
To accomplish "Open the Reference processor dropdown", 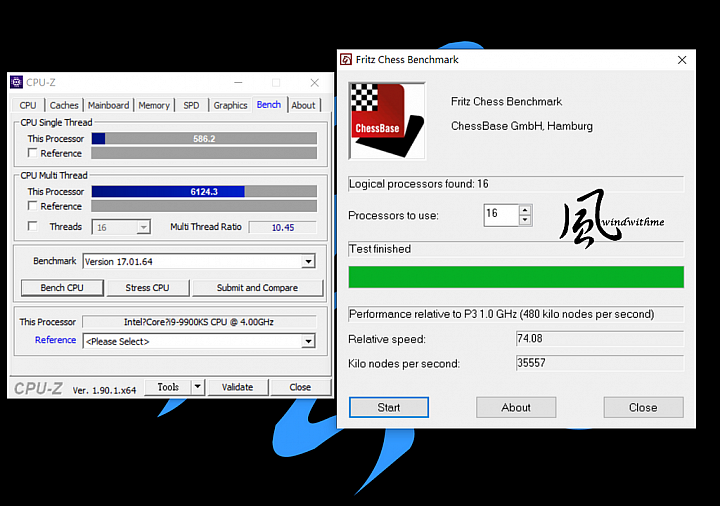I will (x=309, y=341).
